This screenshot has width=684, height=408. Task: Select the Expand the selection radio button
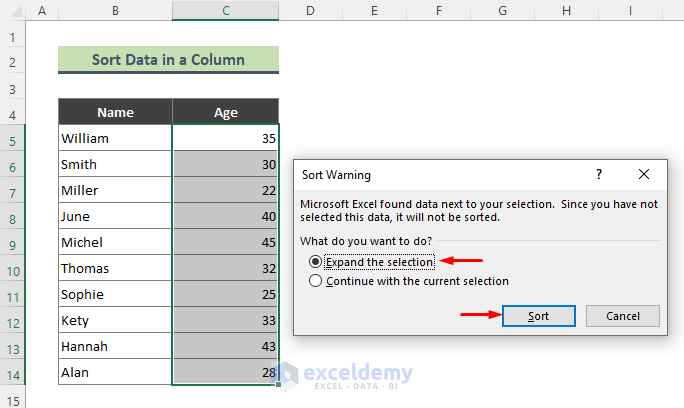coord(315,262)
